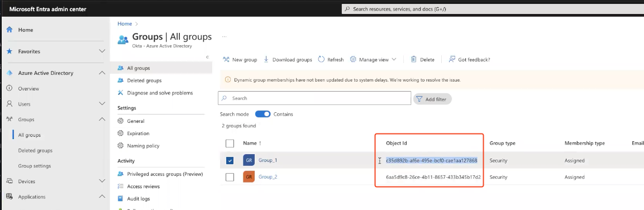Click the Group_2 GR avatar icon

tap(249, 177)
